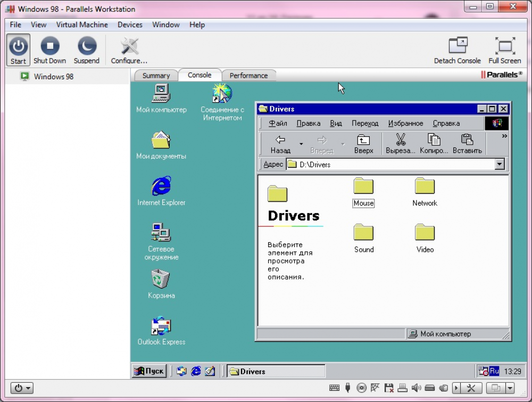
Task: Suspend the virtual machine
Action: coord(87,50)
